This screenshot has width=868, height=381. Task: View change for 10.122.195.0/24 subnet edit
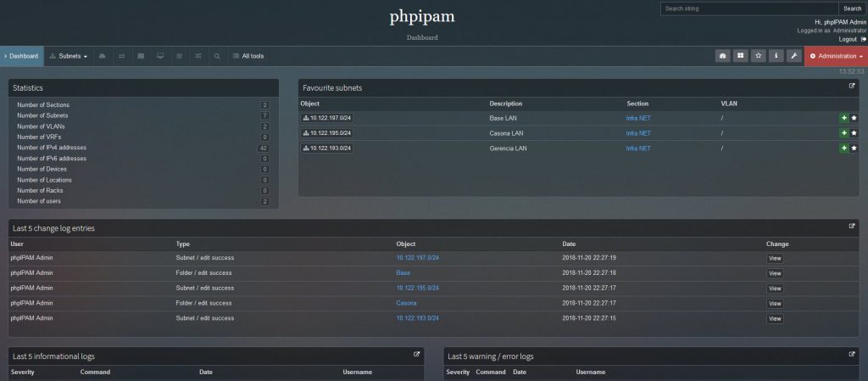[775, 289]
